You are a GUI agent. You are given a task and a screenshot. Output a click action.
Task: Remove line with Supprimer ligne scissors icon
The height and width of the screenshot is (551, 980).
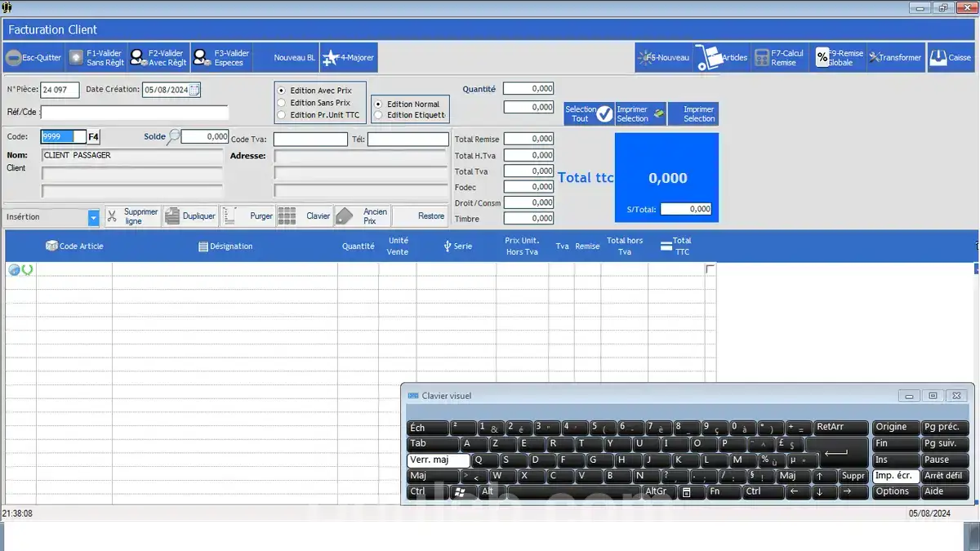point(112,216)
